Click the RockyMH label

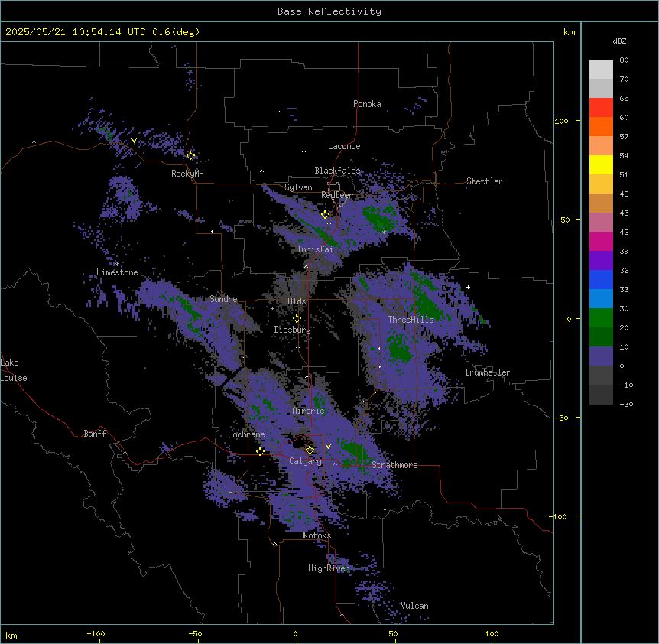click(x=187, y=174)
